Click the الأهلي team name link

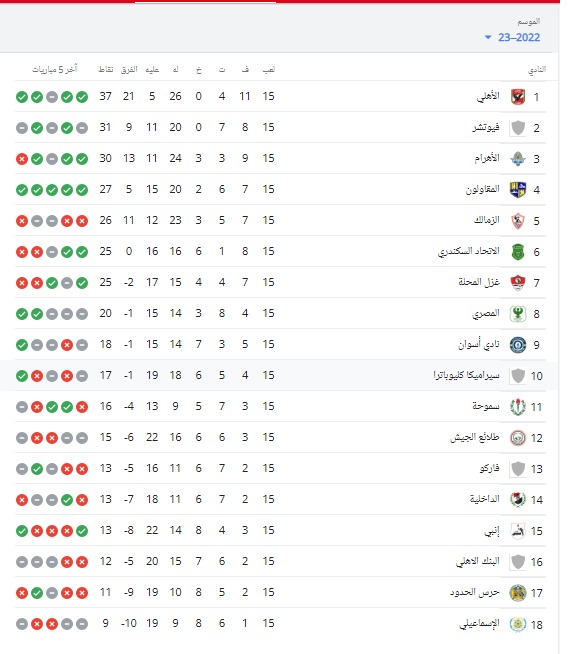[488, 96]
